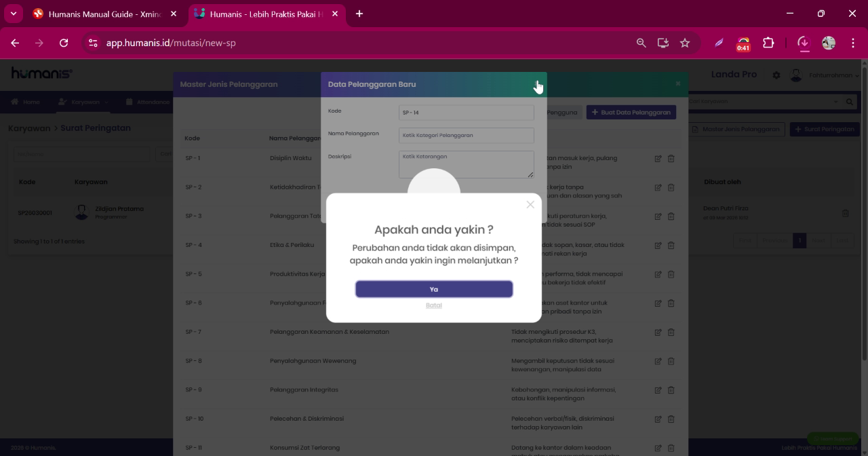The height and width of the screenshot is (456, 868).
Task: Open a new browser tab
Action: (359, 14)
